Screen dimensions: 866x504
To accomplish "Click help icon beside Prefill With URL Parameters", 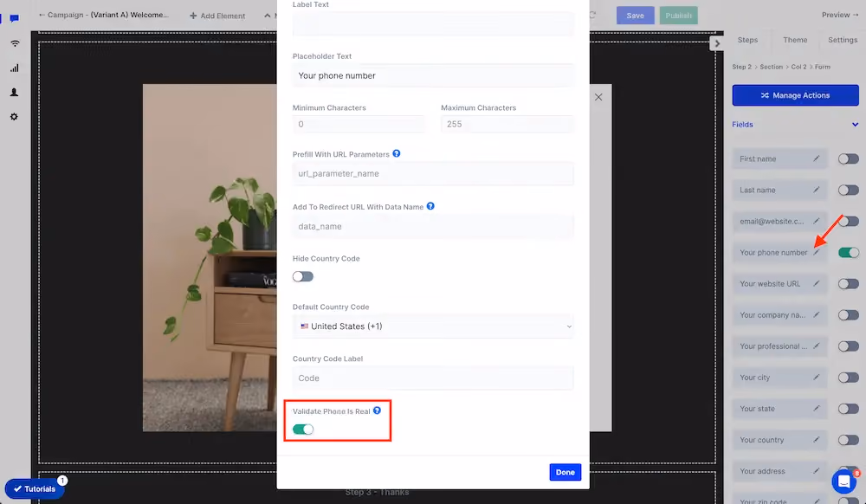I will click(x=397, y=153).
